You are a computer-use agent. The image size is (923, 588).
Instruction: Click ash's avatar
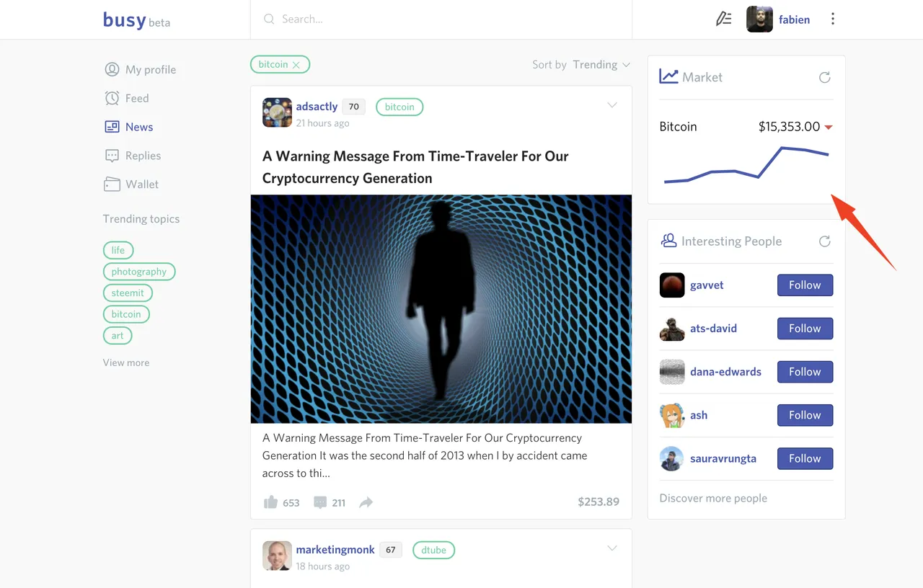click(672, 415)
